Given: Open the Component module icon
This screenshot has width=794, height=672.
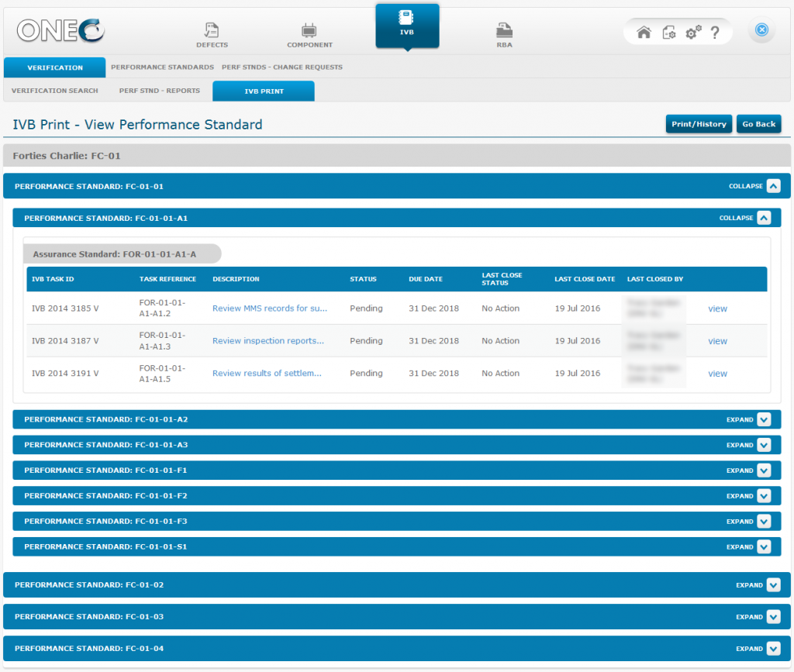Looking at the screenshot, I should (309, 35).
